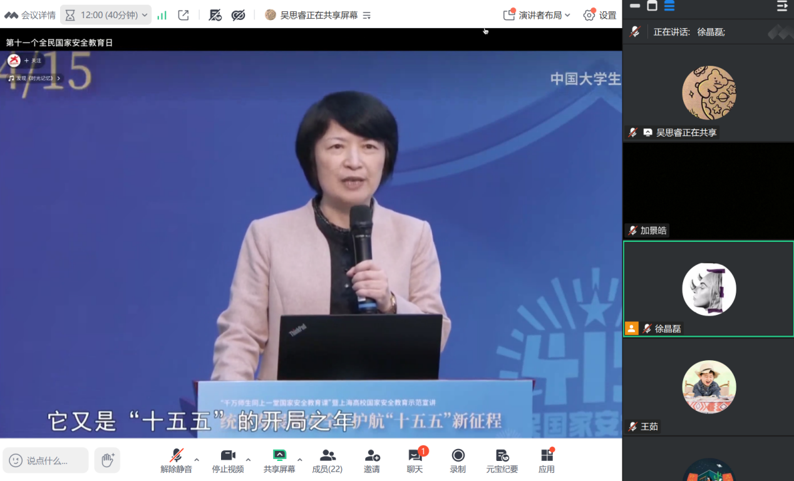Open 元宝纪要 AI notes
This screenshot has width=794, height=481.
502,460
